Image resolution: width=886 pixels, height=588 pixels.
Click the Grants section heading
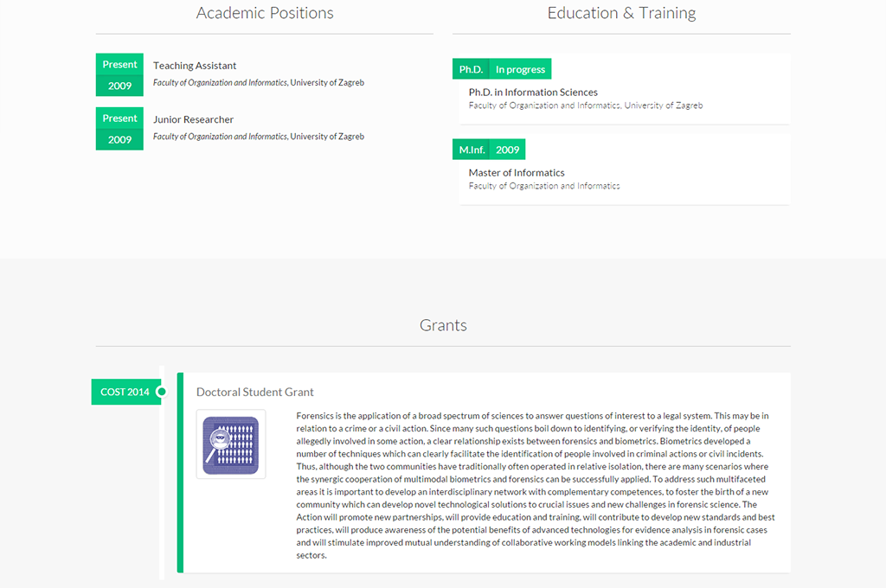click(443, 325)
